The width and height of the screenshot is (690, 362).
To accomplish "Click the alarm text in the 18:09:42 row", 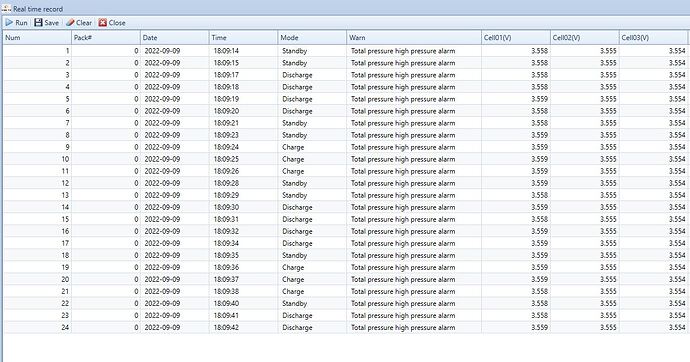I will pos(403,327).
